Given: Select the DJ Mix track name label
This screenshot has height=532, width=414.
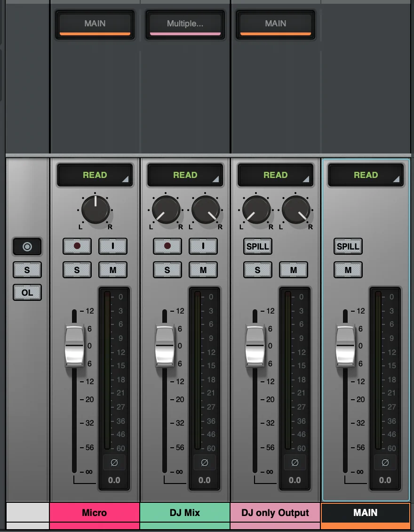Looking at the screenshot, I should [185, 513].
